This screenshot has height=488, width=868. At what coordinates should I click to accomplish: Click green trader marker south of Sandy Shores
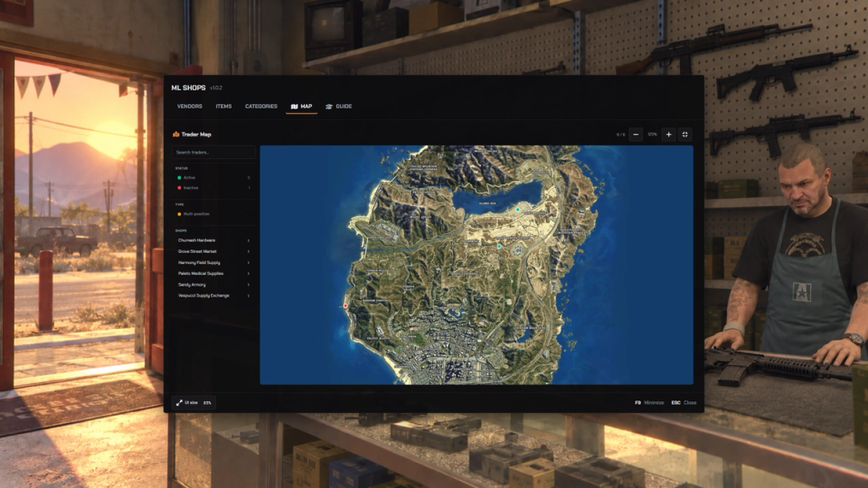coord(499,246)
